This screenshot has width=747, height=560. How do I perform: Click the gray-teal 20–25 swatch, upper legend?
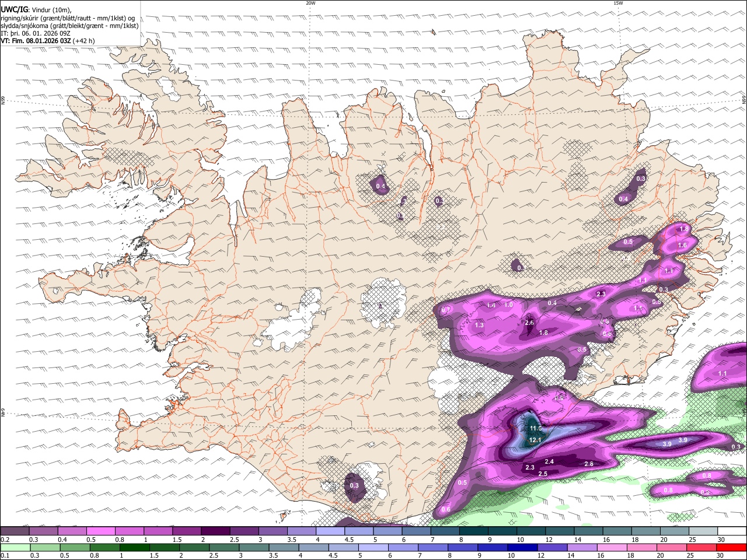click(x=674, y=531)
